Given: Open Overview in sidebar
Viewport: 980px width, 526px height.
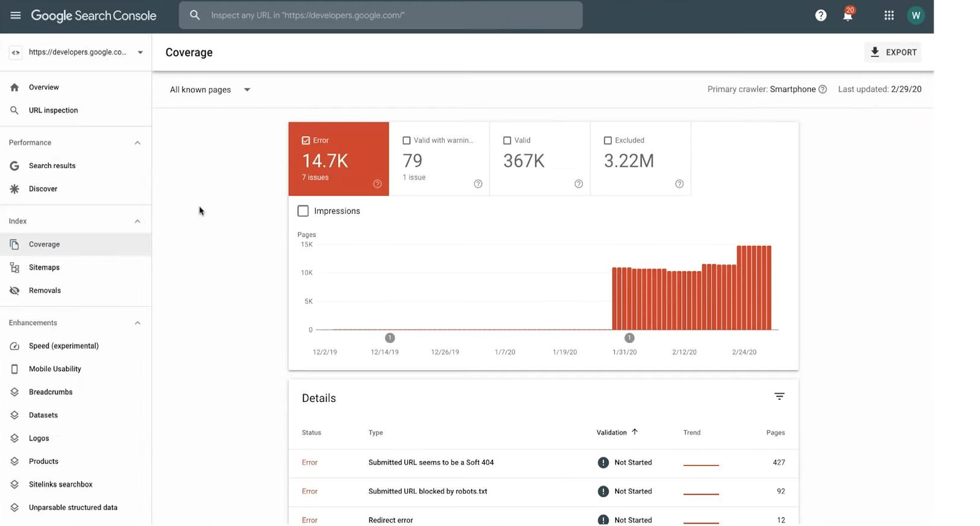Looking at the screenshot, I should [75, 87].
